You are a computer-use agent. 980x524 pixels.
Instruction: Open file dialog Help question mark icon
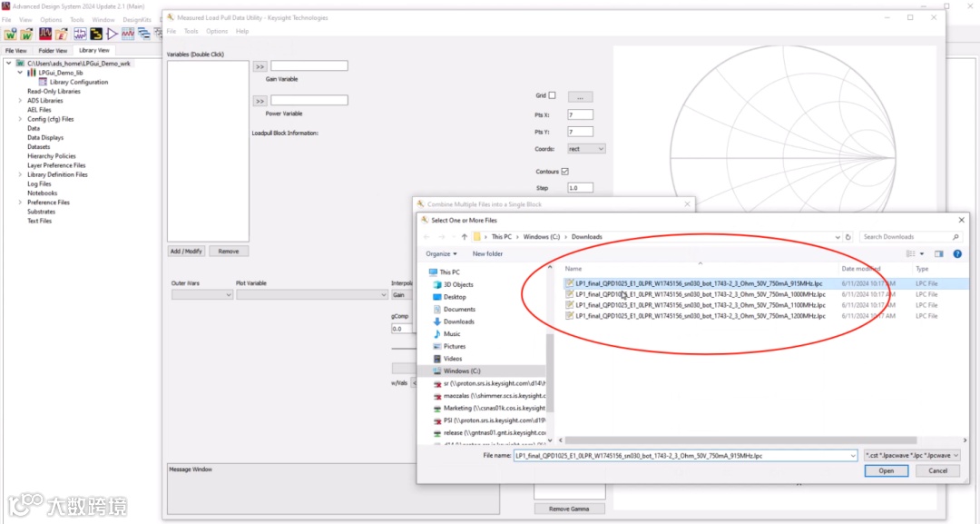pyautogui.click(x=957, y=254)
